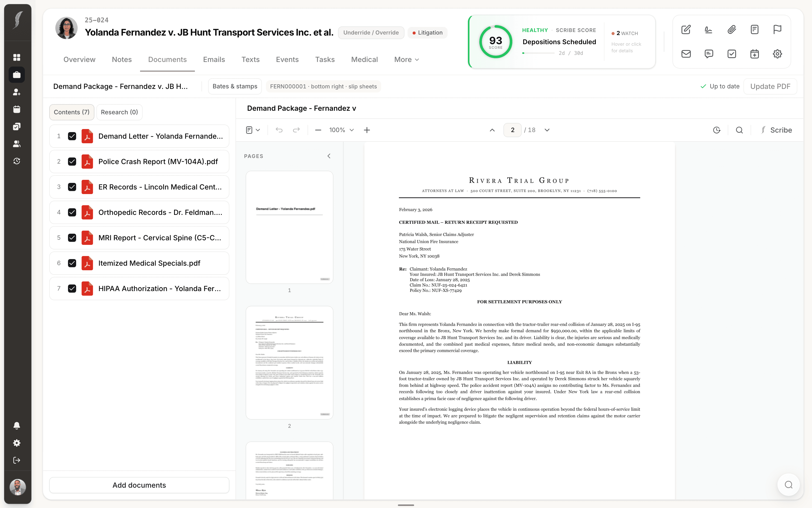812x508 pixels.
Task: Zoom out with the minus icon
Action: tap(318, 130)
